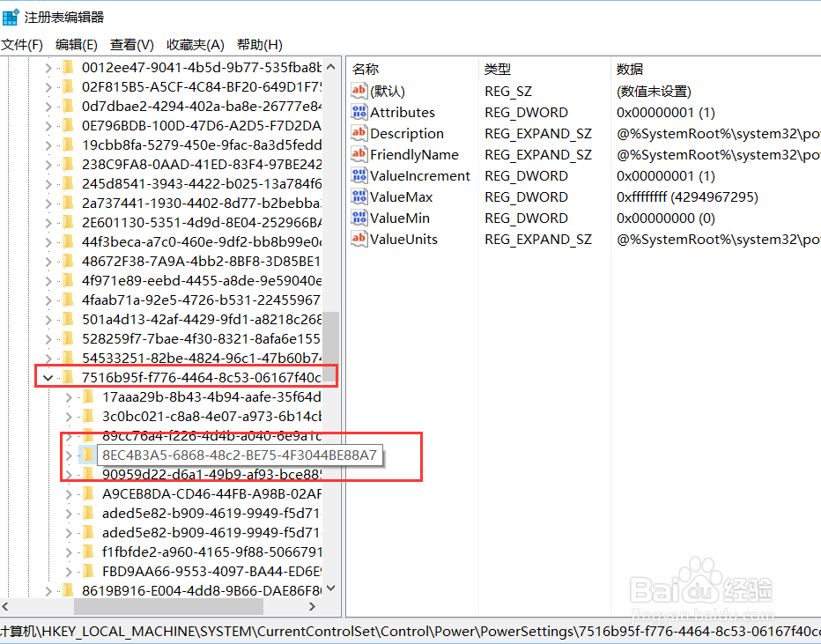Image resolution: width=821 pixels, height=644 pixels.
Task: Expand the 17aaa29b-8b43 subkey
Action: point(69,396)
